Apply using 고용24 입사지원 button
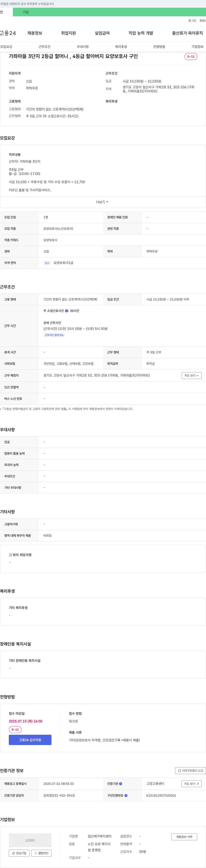206x868 pixels. point(30,740)
